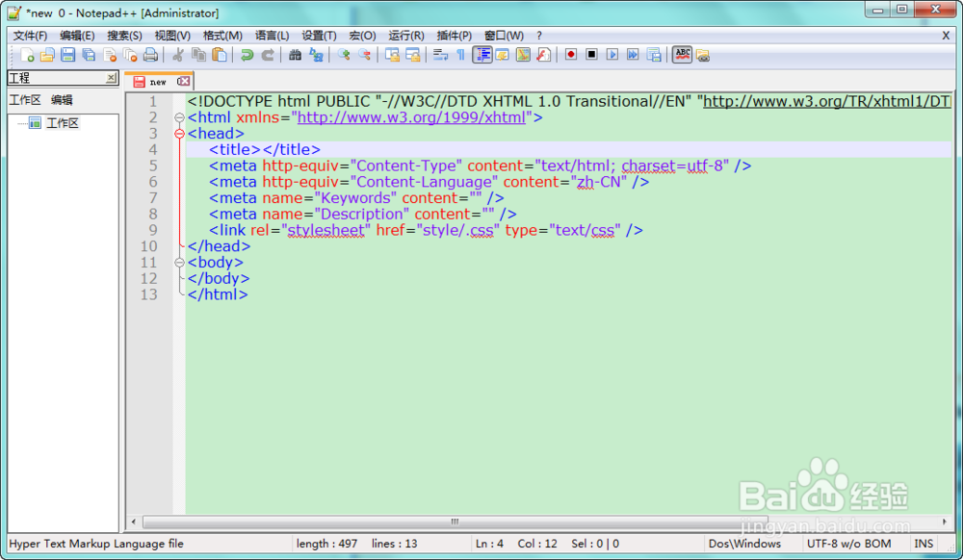
Task: Open the Replace toolbar icon
Action: [x=316, y=55]
